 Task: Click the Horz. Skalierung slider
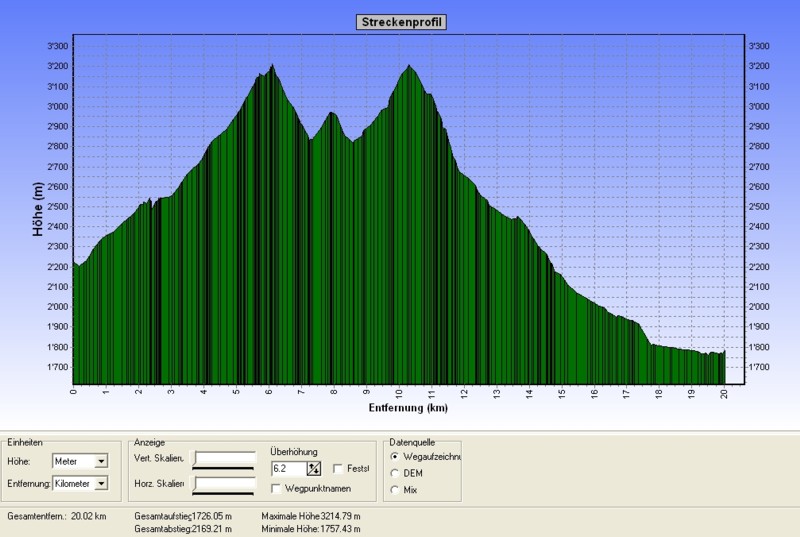pyautogui.click(x=225, y=485)
